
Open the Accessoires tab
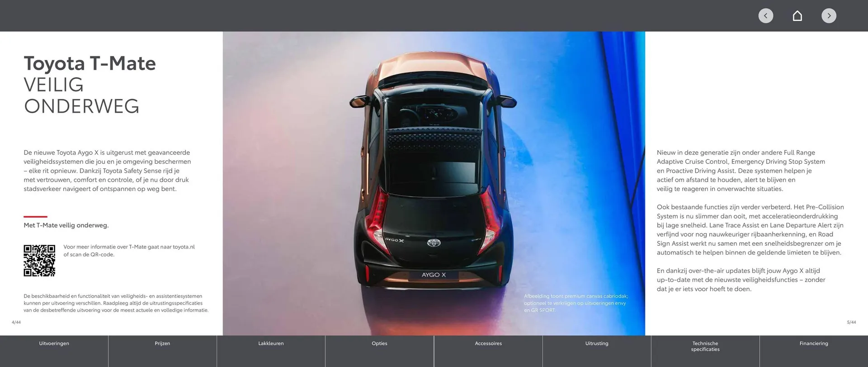pyautogui.click(x=488, y=351)
